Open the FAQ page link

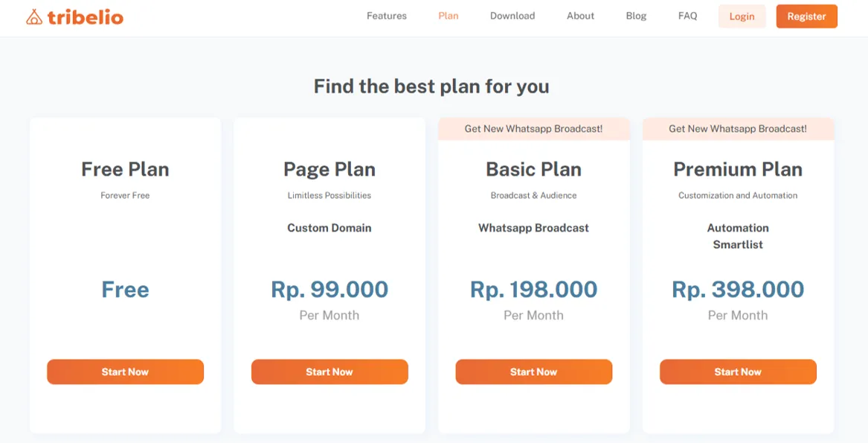[687, 16]
